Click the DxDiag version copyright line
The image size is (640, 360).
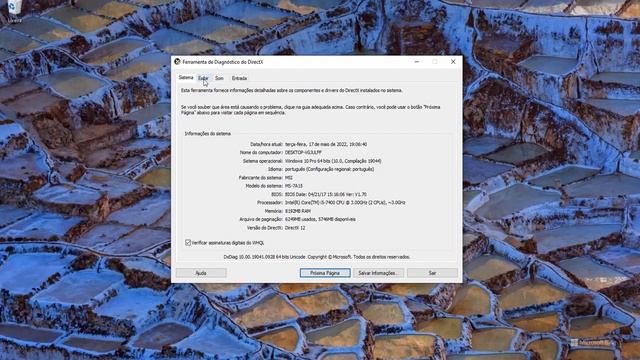[x=317, y=257]
